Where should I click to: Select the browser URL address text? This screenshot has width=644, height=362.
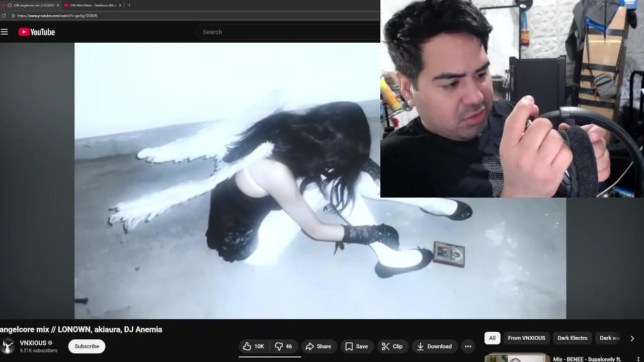pyautogui.click(x=57, y=16)
